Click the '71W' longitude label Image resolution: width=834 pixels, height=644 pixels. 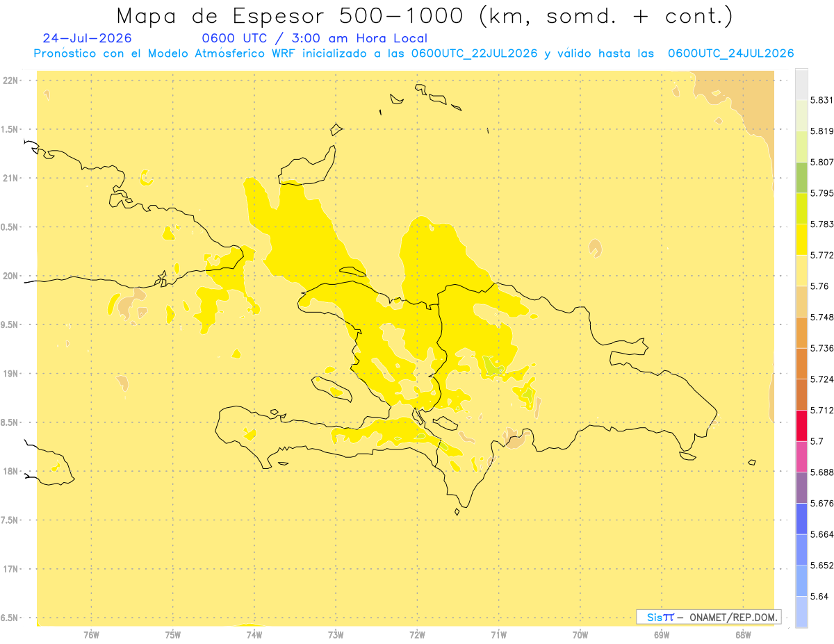[498, 635]
